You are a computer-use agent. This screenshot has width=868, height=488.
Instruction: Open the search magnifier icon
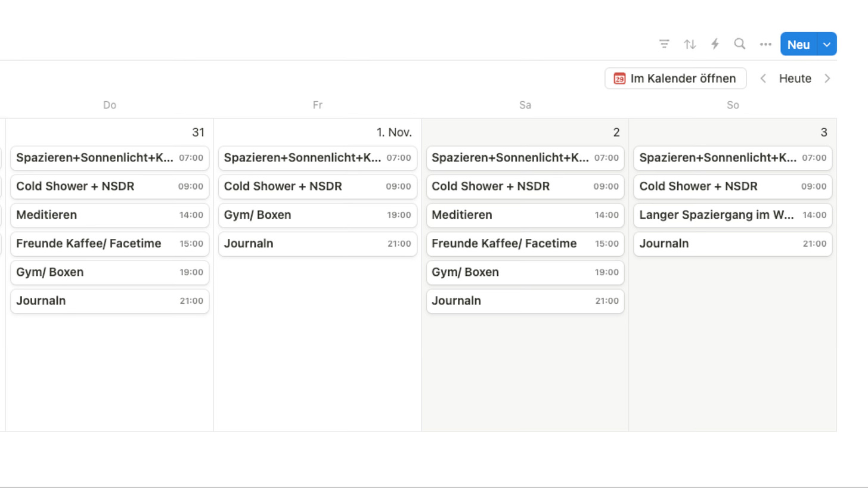740,44
